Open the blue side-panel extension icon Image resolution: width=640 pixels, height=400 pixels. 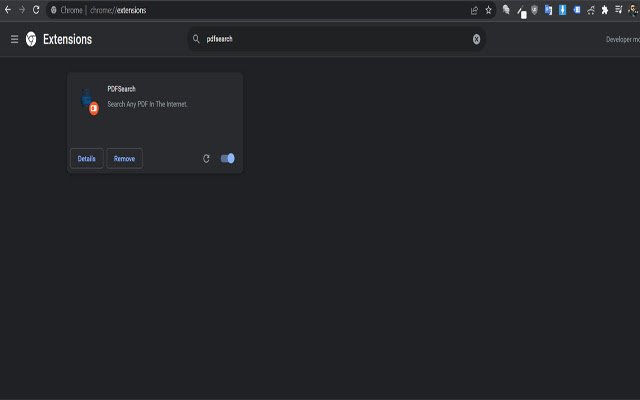pyautogui.click(x=577, y=10)
